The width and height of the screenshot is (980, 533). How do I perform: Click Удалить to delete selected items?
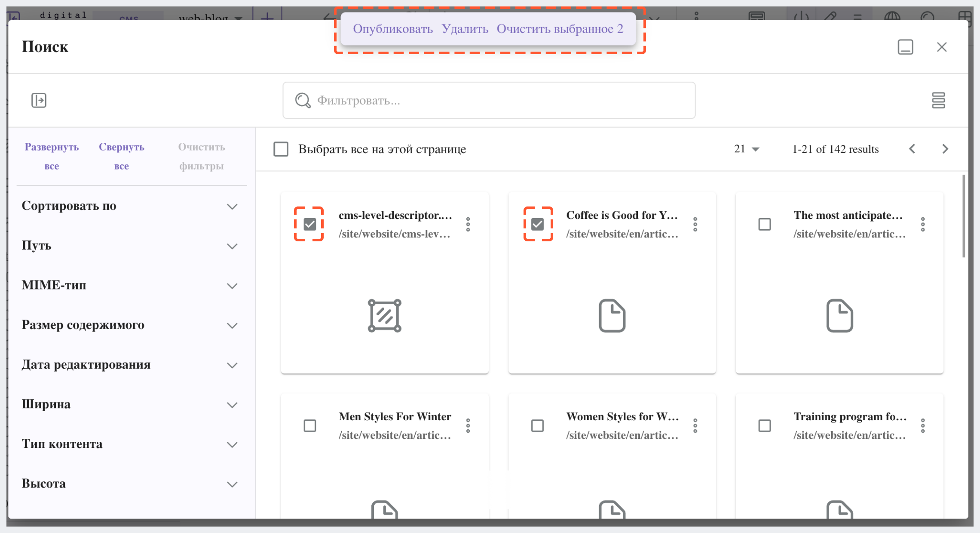tap(465, 29)
